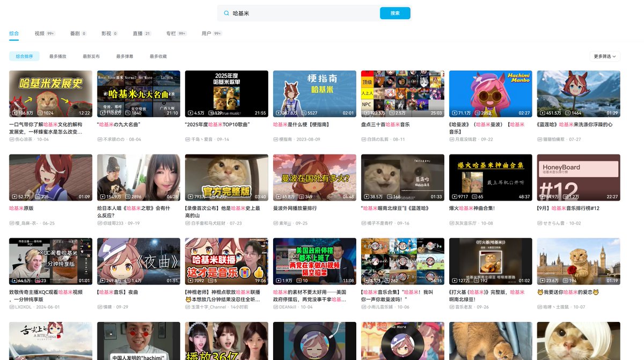Viewport: 644px width, 360px height.
Task: Switch to the 视频 tab
Action: tap(45, 33)
